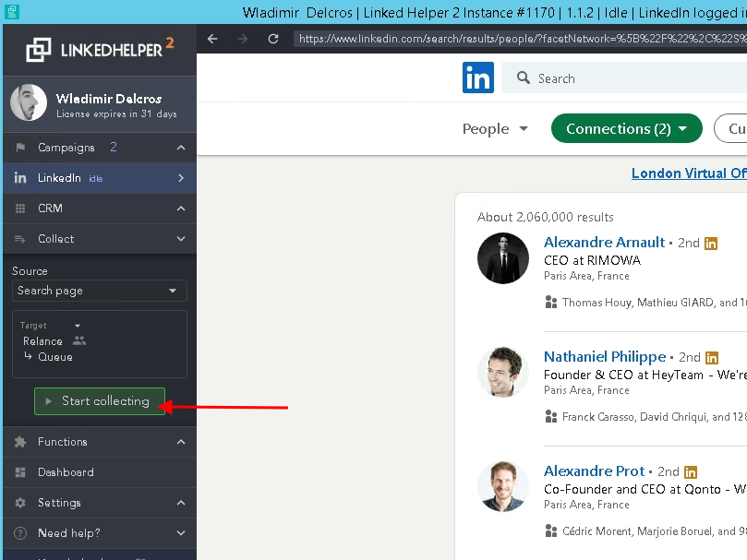Click shared connections icon under Alexandre Prot
Image resolution: width=747 pixels, height=560 pixels.
(x=550, y=531)
